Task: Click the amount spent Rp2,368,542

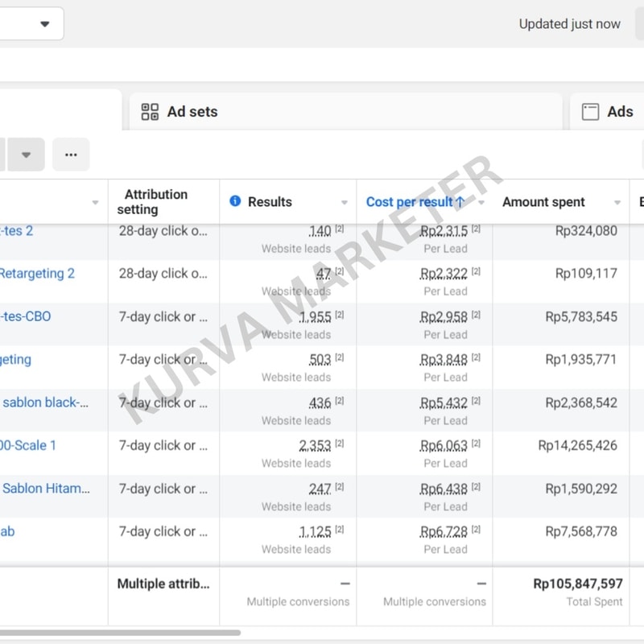Action: (581, 402)
